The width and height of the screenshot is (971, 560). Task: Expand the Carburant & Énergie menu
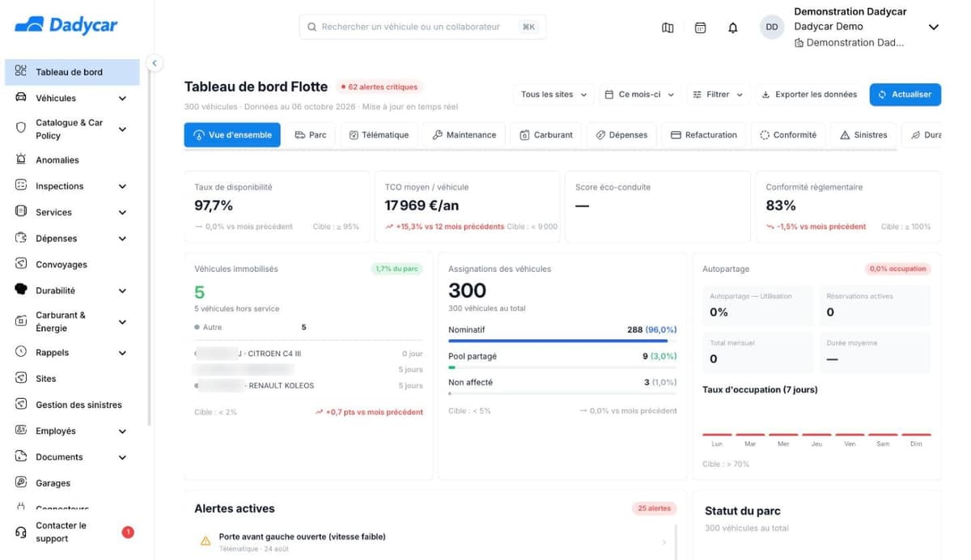pyautogui.click(x=122, y=322)
